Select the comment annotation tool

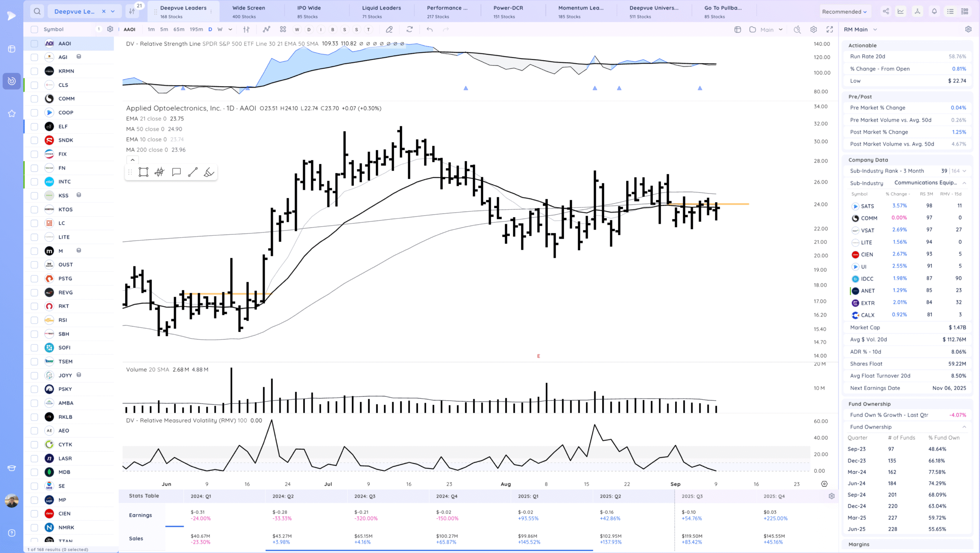click(176, 172)
